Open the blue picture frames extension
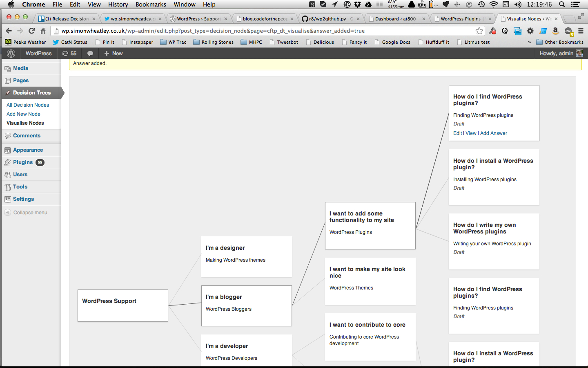588x368 pixels. [x=517, y=31]
